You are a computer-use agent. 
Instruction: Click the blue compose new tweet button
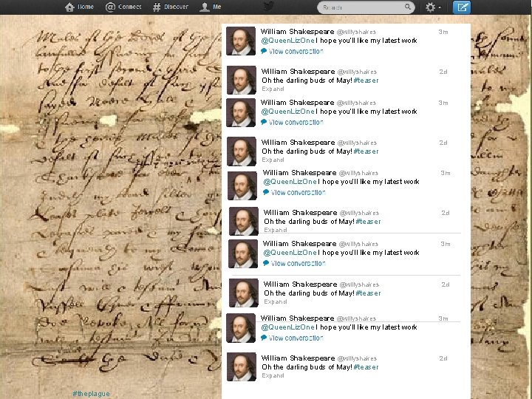point(462,7)
